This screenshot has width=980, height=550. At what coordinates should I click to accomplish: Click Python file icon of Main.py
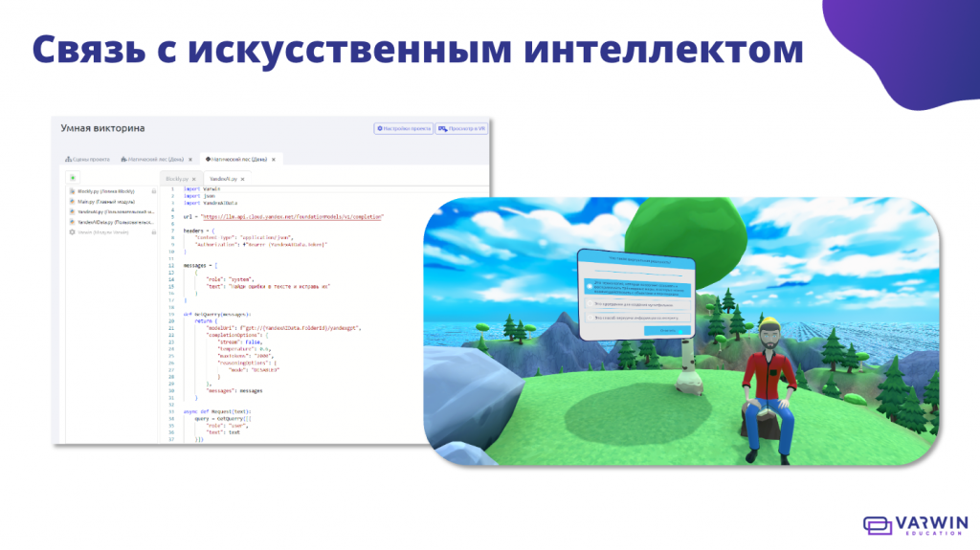click(x=72, y=202)
